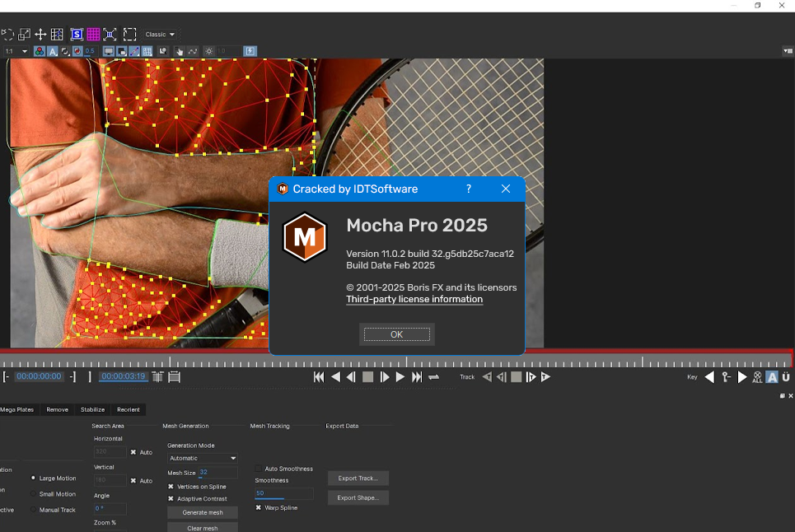Screen dimensions: 795x532
Task: Click the Export Track... button
Action: pos(358,478)
